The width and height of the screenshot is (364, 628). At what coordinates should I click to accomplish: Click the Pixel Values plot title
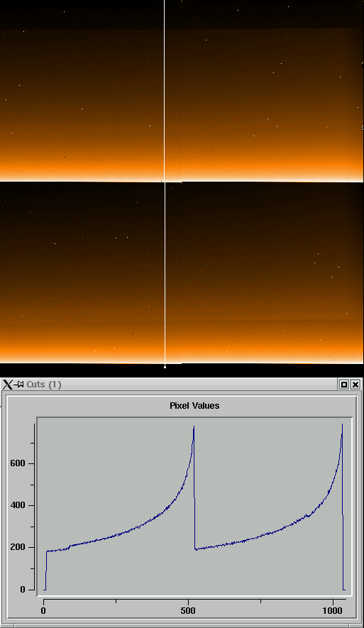click(x=194, y=406)
